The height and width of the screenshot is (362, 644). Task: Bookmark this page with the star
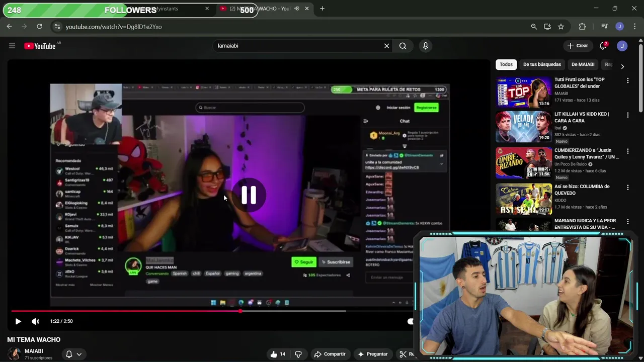(561, 27)
